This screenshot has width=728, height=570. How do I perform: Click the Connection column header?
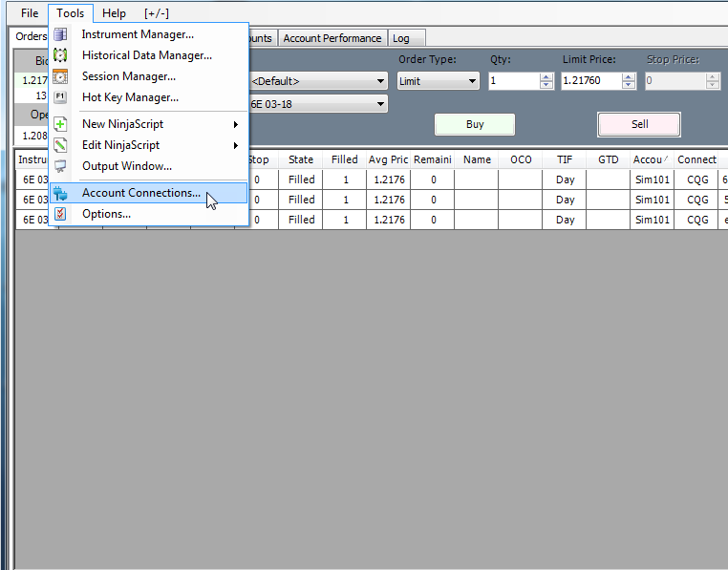pos(696,159)
